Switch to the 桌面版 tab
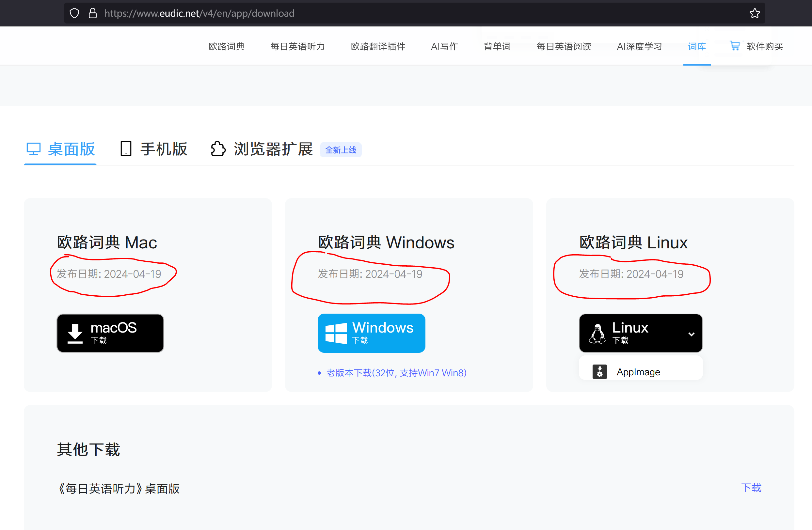The height and width of the screenshot is (530, 812). pyautogui.click(x=60, y=149)
